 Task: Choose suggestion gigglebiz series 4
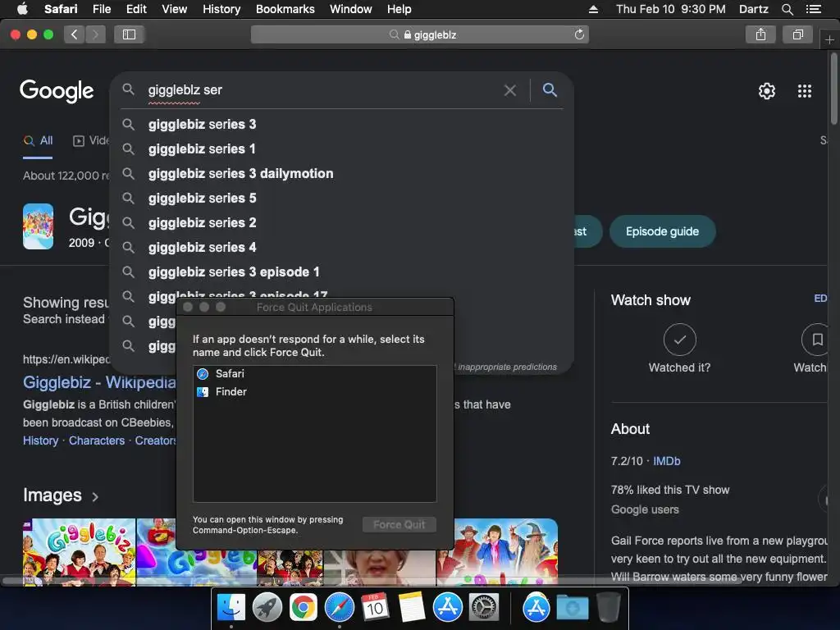342,248
